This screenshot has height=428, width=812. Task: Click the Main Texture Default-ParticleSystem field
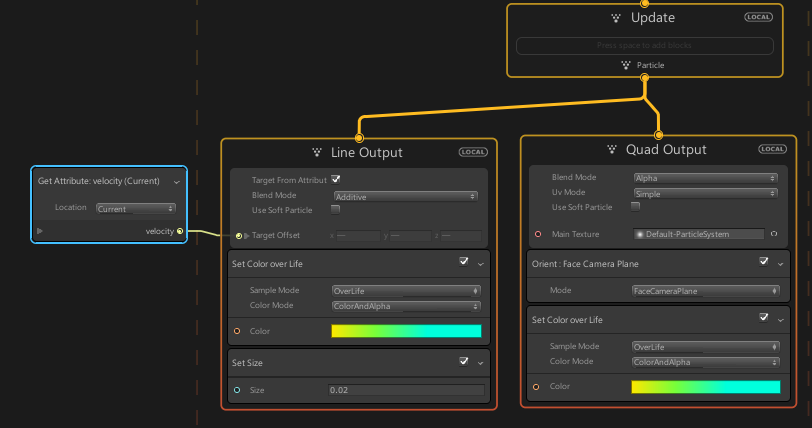(x=698, y=234)
